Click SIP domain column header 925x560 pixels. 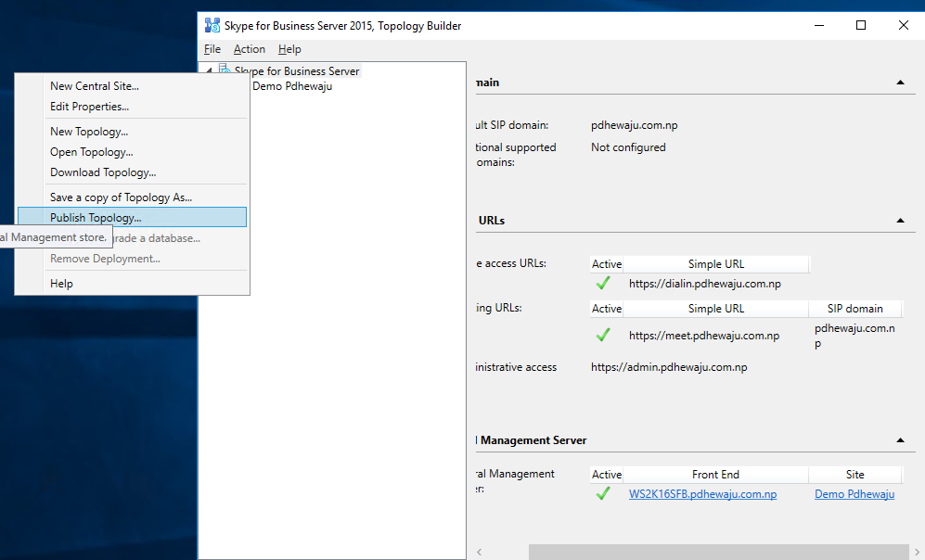coord(854,309)
